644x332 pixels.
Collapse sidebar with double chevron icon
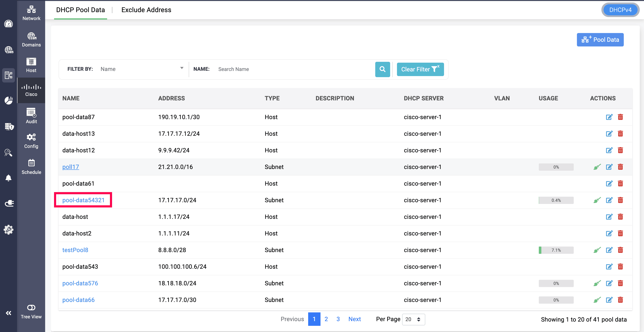[9, 313]
